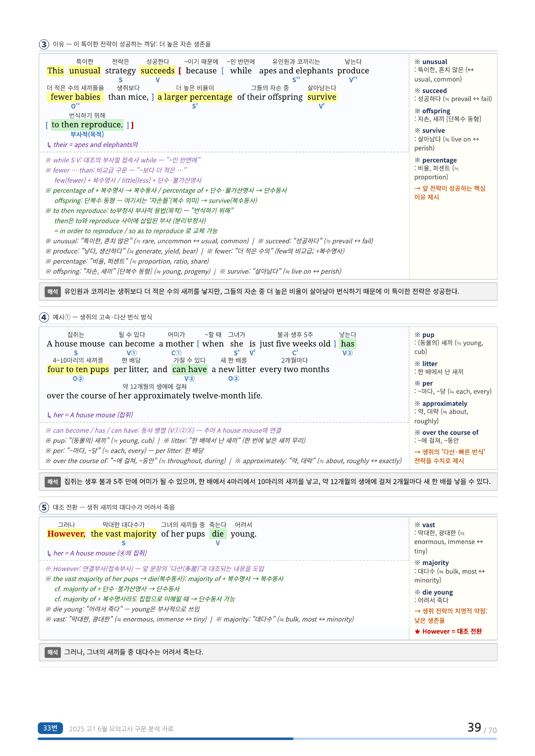This screenshot has height=756, width=535.
Task: Click the highlighted word 'This' in sentence 3
Action: pos(55,71)
